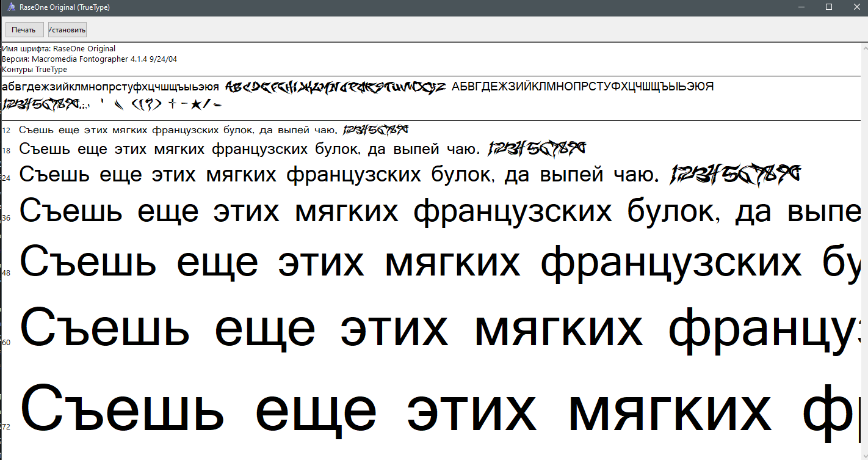Click the 'Имя шрифта: RaseOne Original' line

tap(59, 49)
